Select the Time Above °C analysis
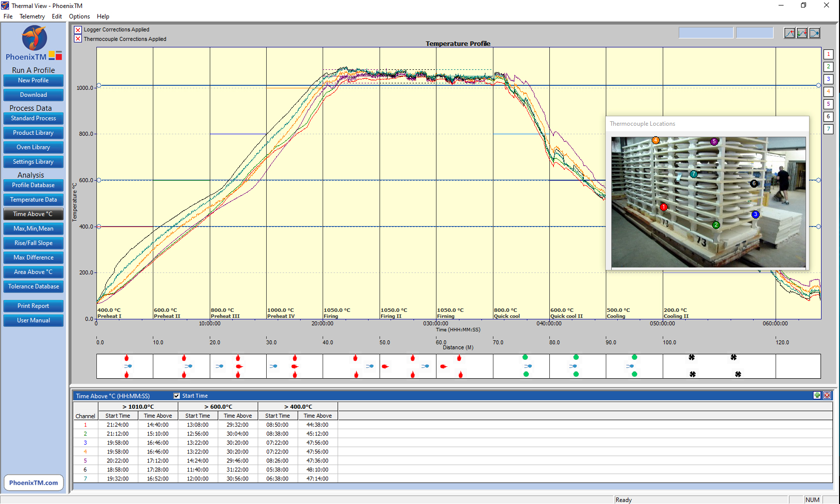Screen dimensions: 840x504 33,214
